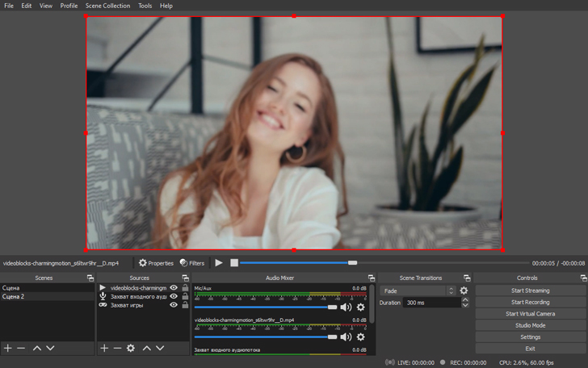Hide the Захват игры source
588x368 pixels.
coord(174,305)
